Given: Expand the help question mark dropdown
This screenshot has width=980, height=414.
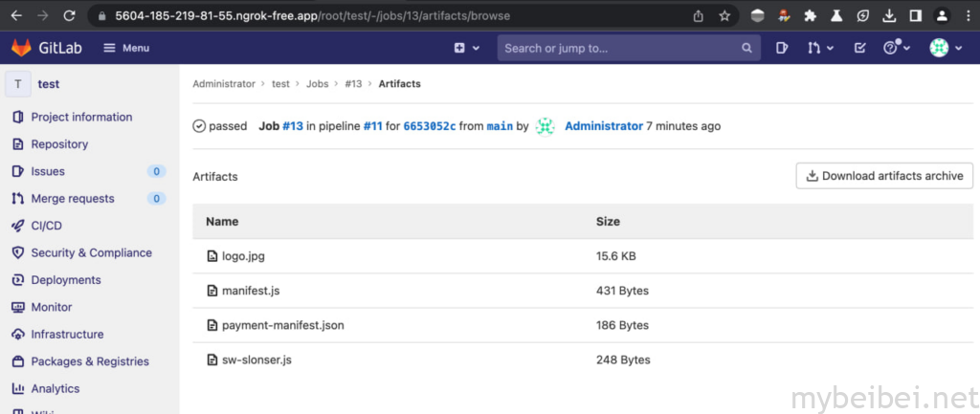Looking at the screenshot, I should pyautogui.click(x=895, y=48).
